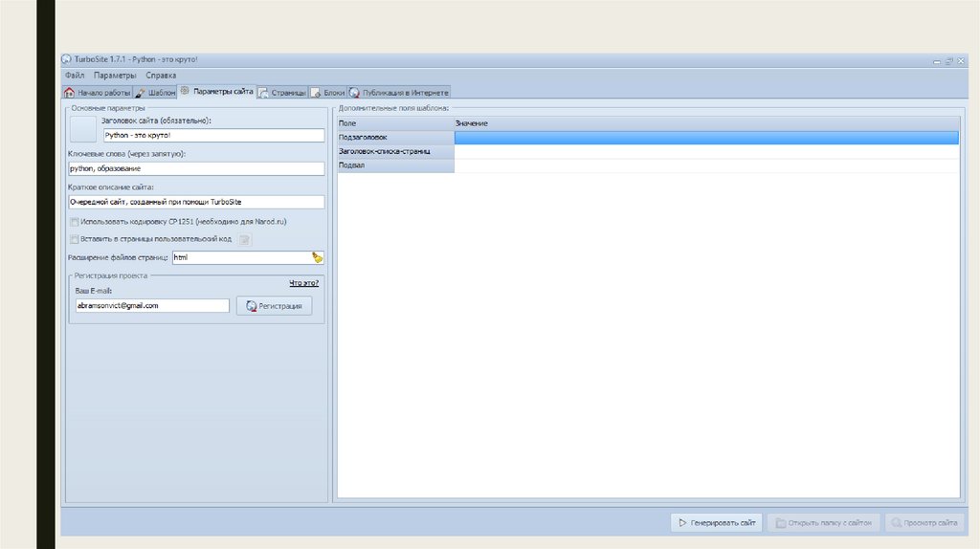The image size is (980, 549).
Task: Click the Публикация в Интернете globe icon
Action: [355, 93]
